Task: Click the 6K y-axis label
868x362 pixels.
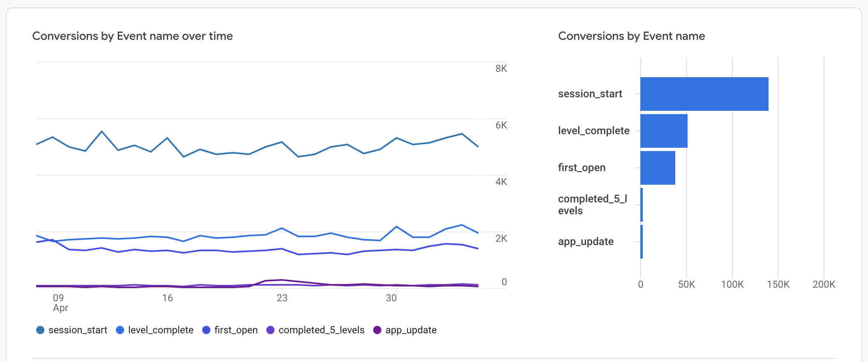Action: pos(501,125)
